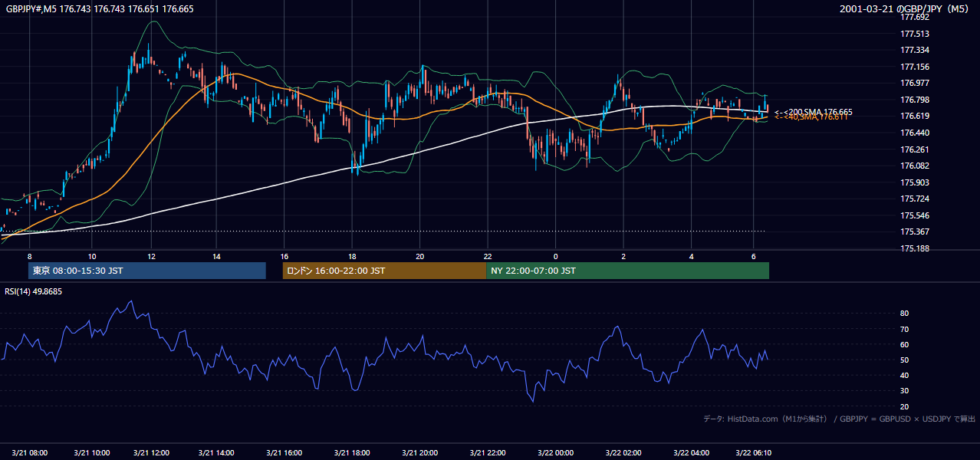Click hour label 22 under the price chart
The height and width of the screenshot is (460, 980).
488,256
